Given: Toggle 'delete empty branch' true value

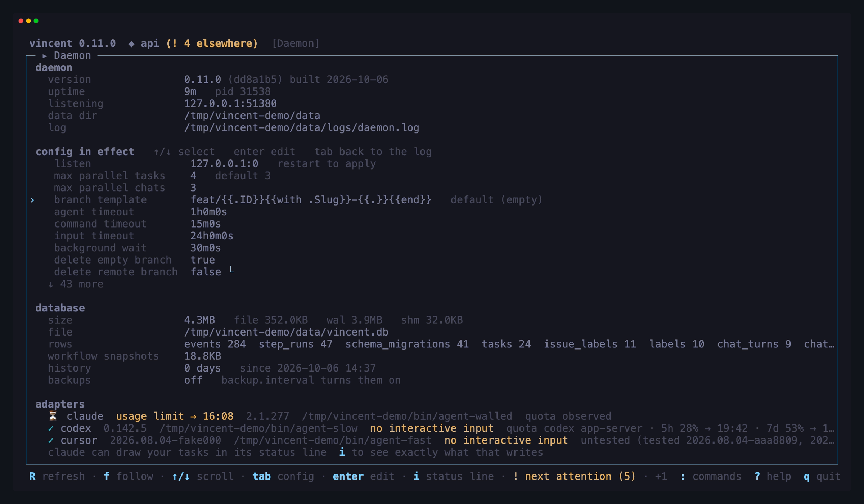Looking at the screenshot, I should pyautogui.click(x=203, y=260).
